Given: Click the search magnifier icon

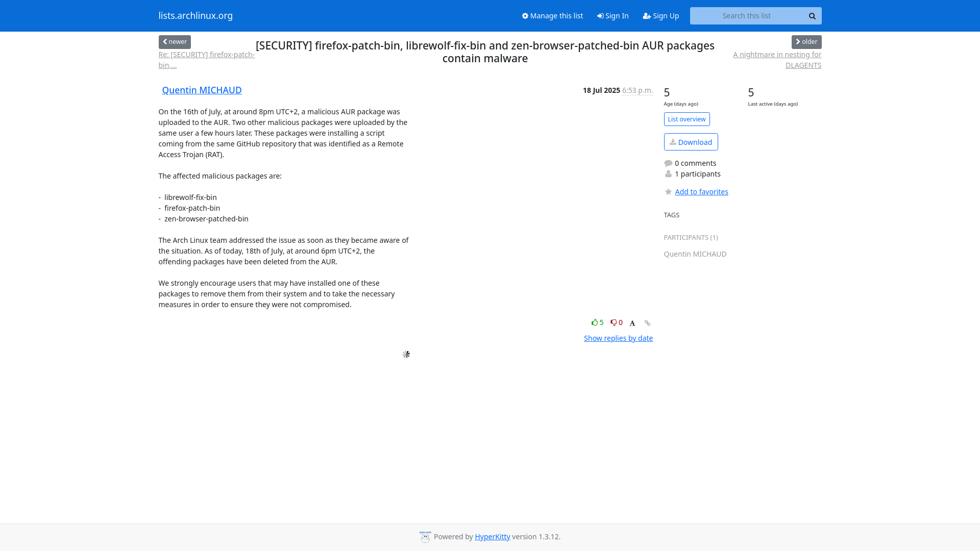Looking at the screenshot, I should [x=812, y=16].
